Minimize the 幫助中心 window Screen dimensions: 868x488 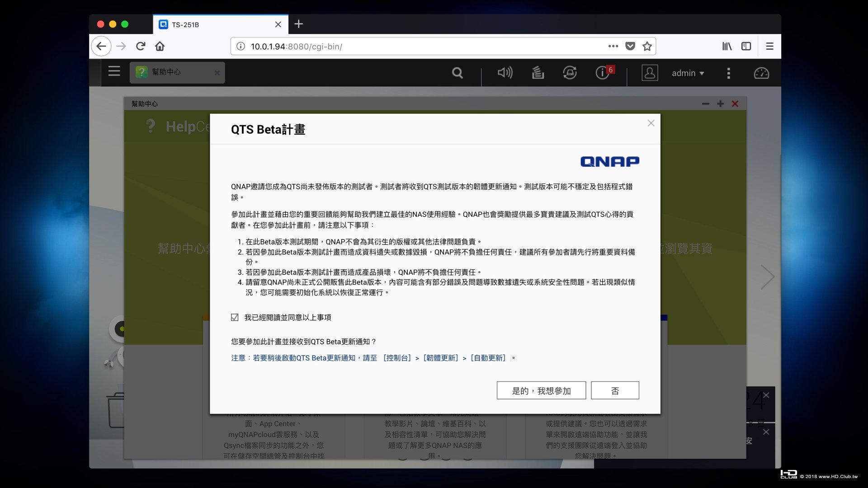click(706, 104)
